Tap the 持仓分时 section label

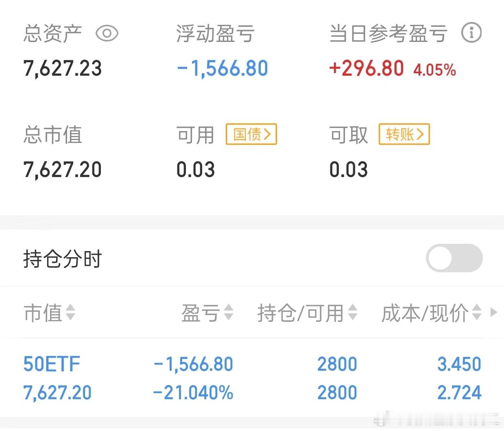coord(62,258)
